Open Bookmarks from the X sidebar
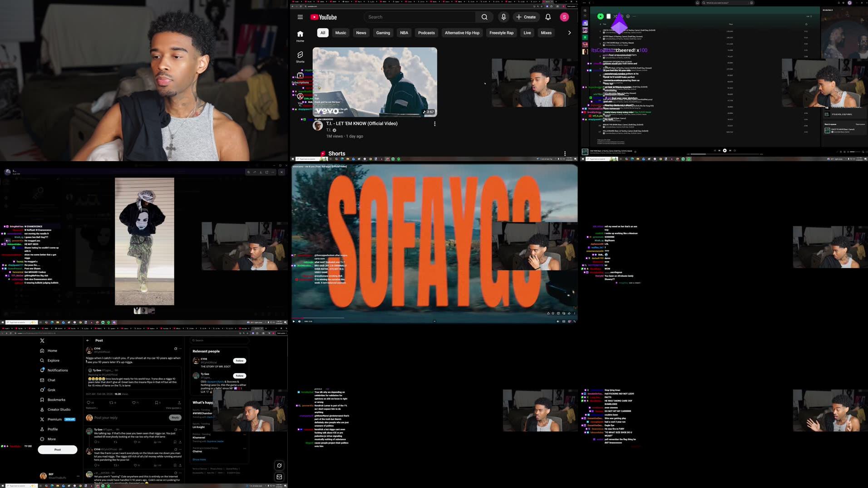Screen dimensions: 868x488 coord(56,399)
